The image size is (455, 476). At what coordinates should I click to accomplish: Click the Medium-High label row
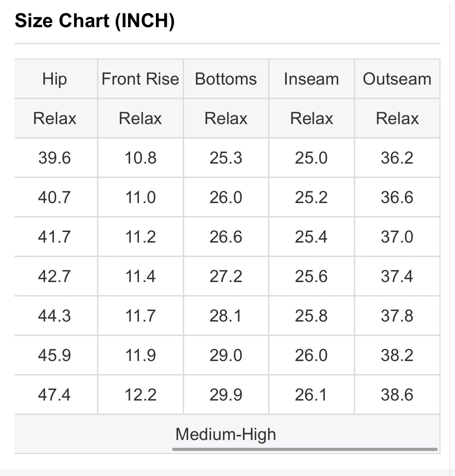click(227, 434)
